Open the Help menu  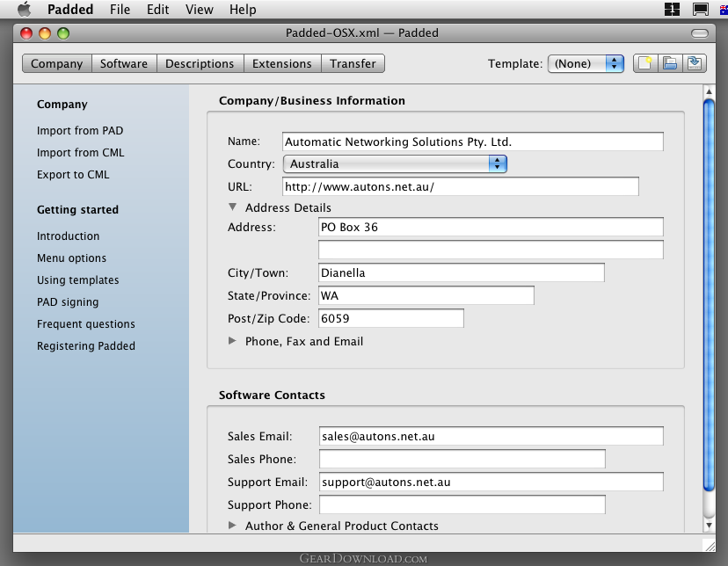coord(243,10)
